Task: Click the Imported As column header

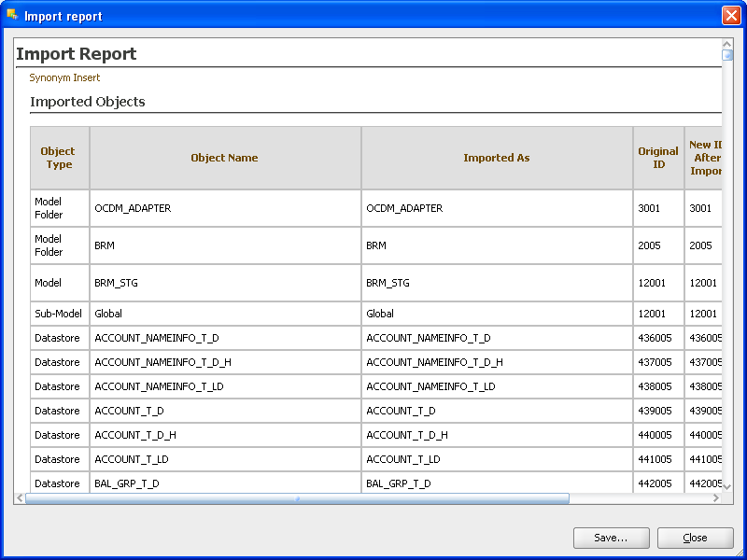Action: click(497, 158)
